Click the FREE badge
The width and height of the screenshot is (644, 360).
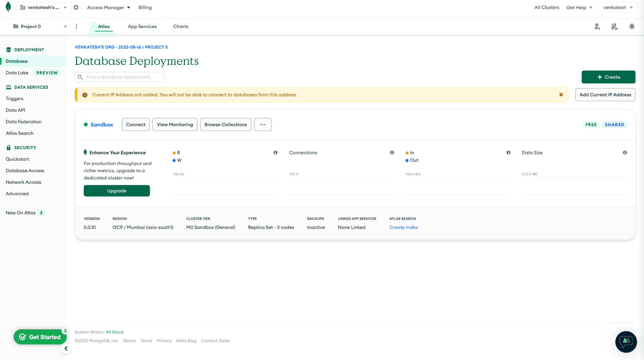(591, 125)
